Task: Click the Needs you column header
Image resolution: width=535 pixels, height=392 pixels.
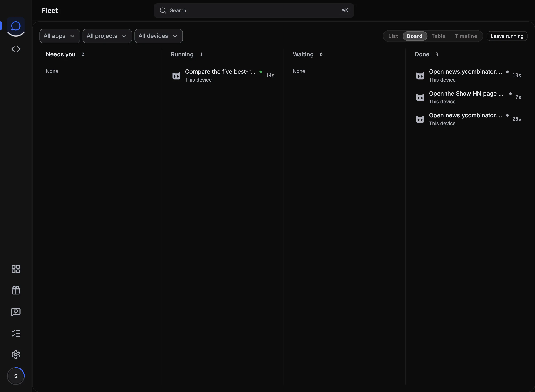Action: 61,54
